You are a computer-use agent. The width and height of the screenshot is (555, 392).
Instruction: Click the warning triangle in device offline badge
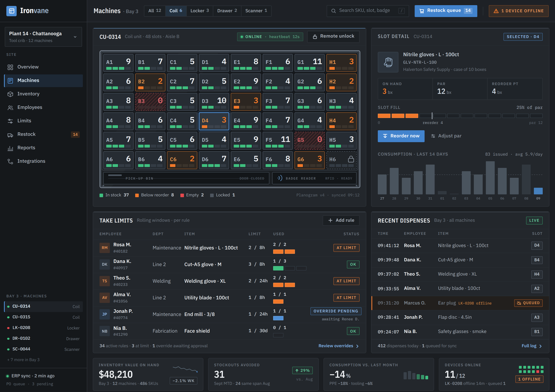coord(496,11)
